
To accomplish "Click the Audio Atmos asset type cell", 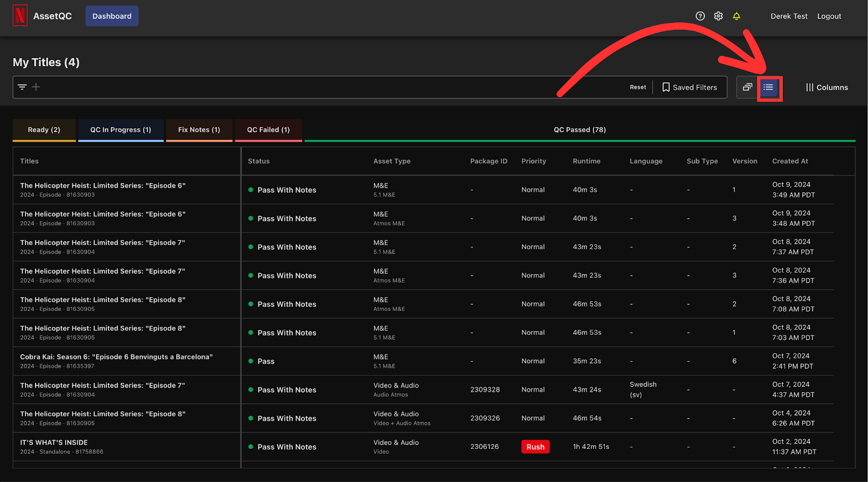I will click(x=391, y=395).
